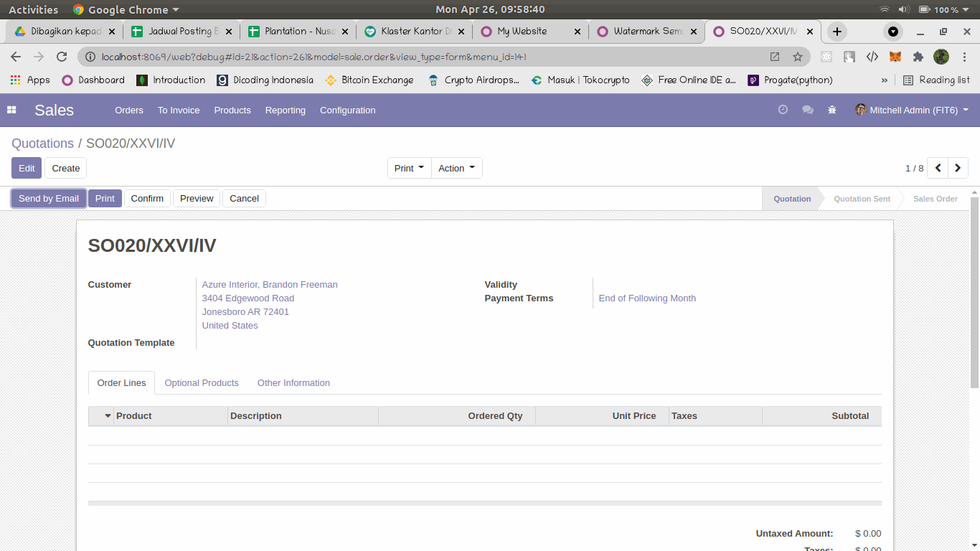This screenshot has width=980, height=551.
Task: Bookmark this page with star icon
Action: 797,57
